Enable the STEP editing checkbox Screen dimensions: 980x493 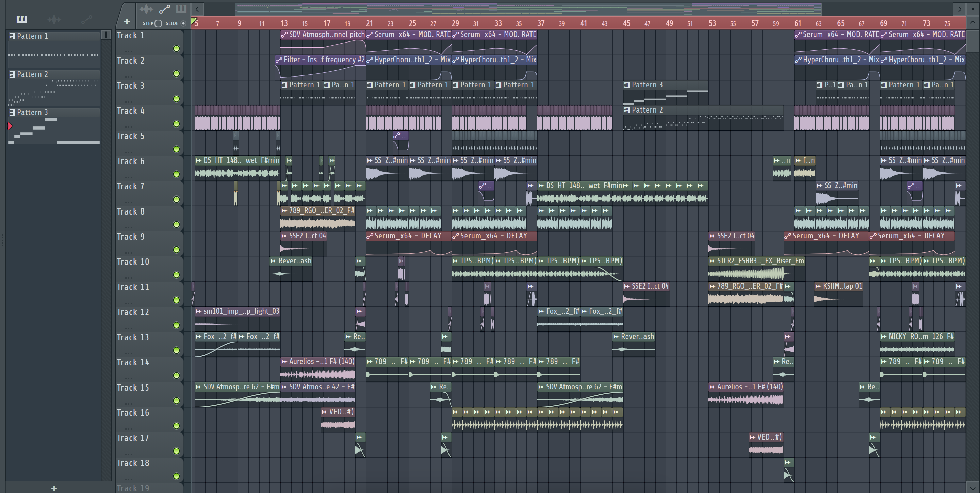[158, 23]
